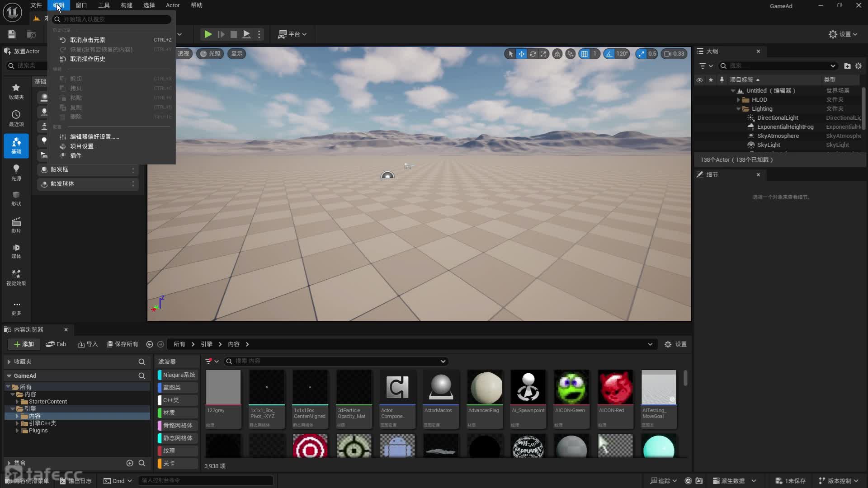Collapse the Lighting folder in the Outliner

(x=738, y=109)
